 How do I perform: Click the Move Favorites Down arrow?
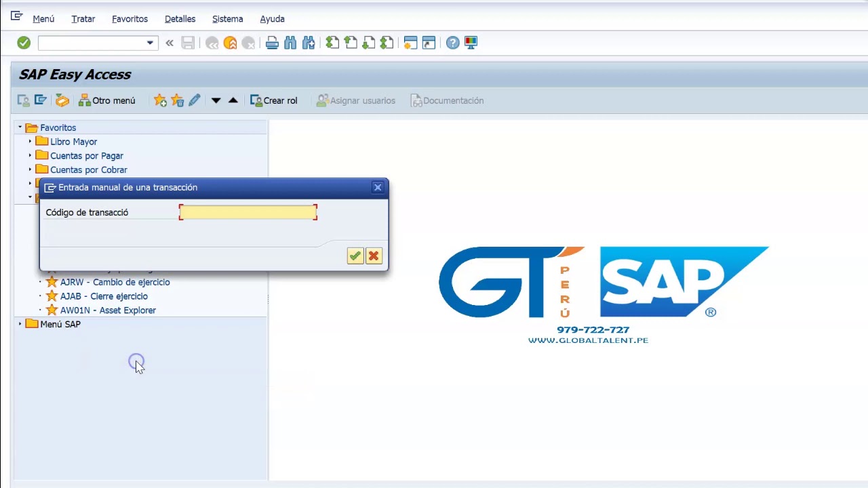click(216, 100)
